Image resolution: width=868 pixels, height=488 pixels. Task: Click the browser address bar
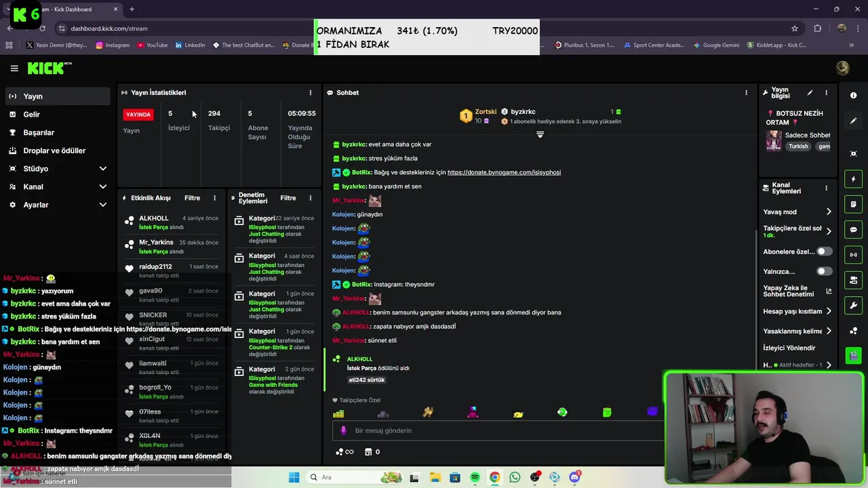click(420, 28)
